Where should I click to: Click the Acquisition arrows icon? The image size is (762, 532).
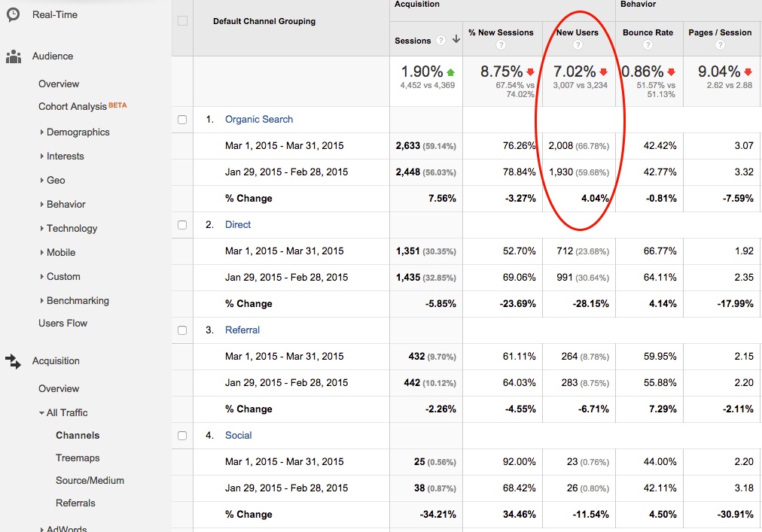[13, 361]
